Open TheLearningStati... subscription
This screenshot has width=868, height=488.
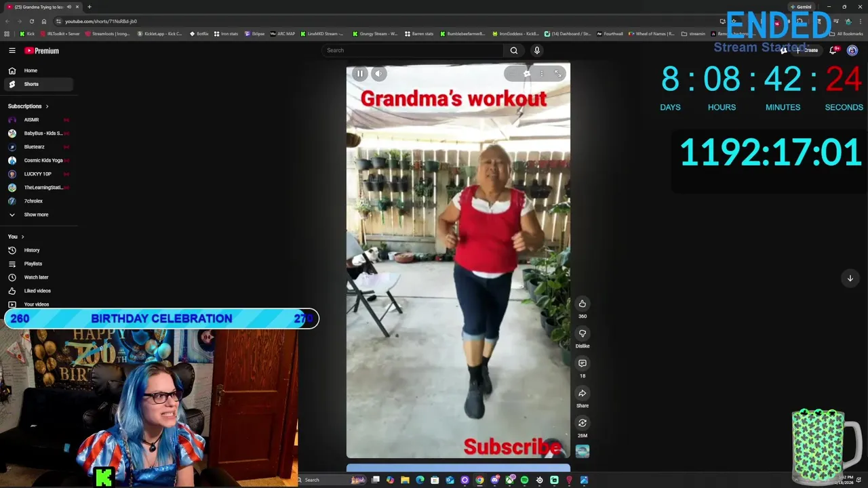click(37, 188)
